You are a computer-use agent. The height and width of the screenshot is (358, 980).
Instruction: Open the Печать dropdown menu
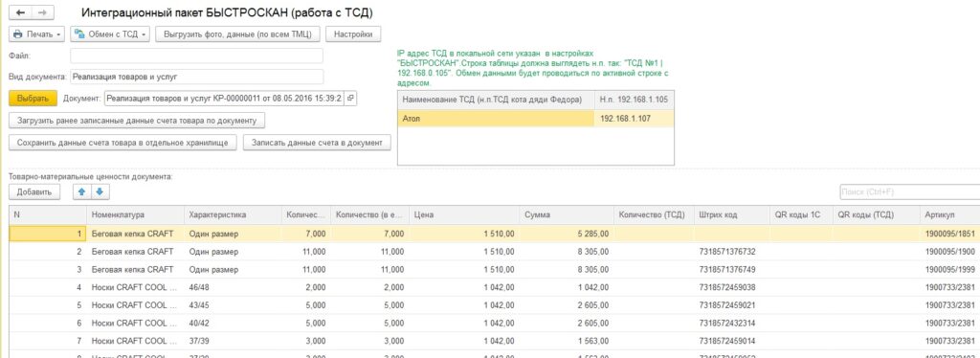tap(37, 34)
